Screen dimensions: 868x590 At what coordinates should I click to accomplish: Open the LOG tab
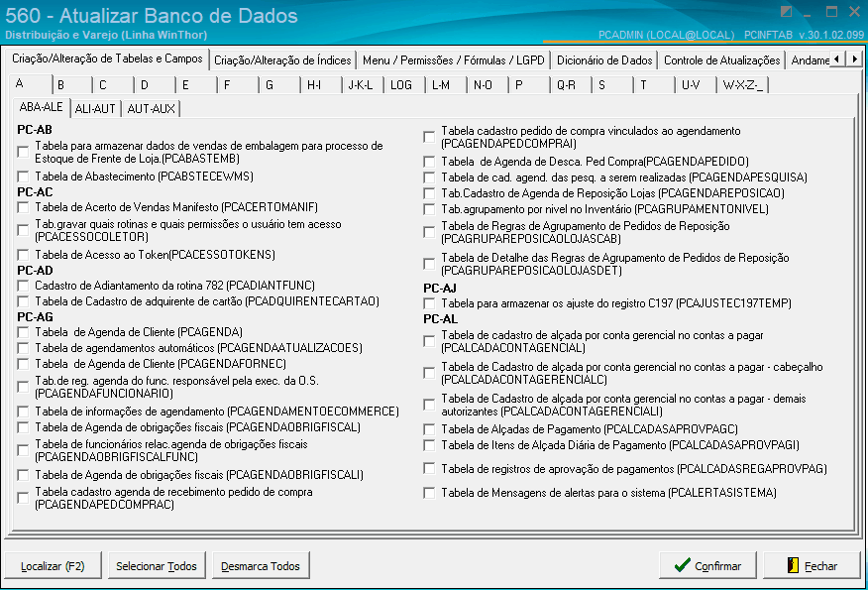click(403, 85)
